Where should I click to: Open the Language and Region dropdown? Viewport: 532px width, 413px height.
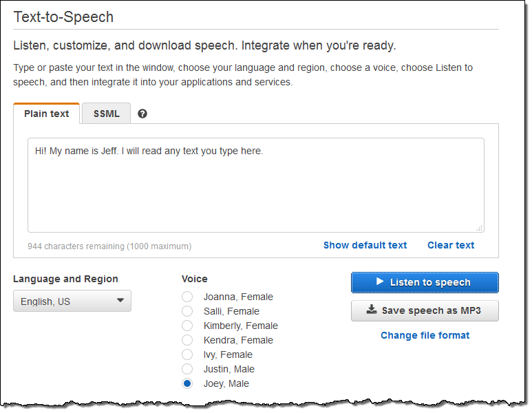click(x=72, y=301)
